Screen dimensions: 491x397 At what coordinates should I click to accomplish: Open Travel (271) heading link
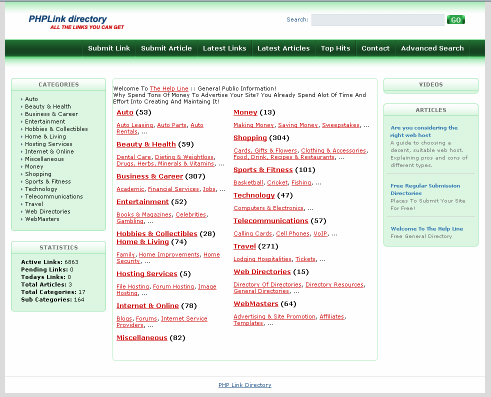244,247
